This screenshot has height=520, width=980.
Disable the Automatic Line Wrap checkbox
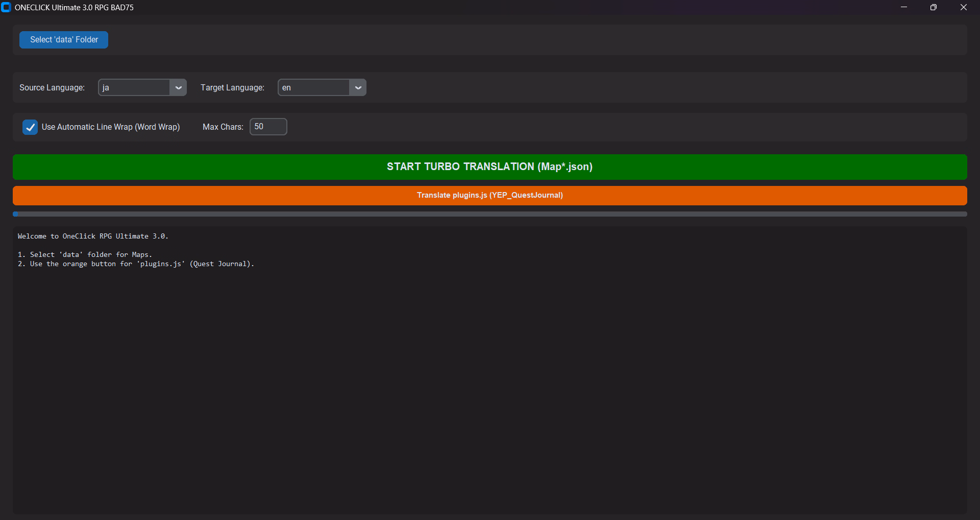(x=30, y=127)
